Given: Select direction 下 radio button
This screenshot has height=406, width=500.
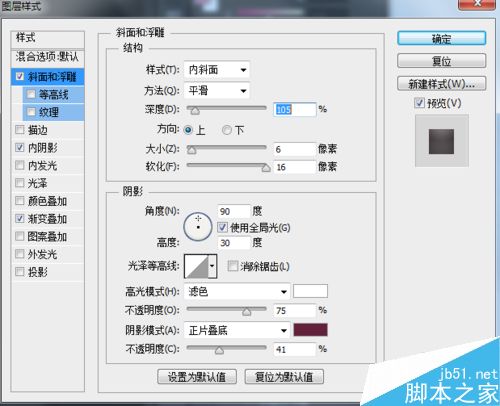Looking at the screenshot, I should pos(227,130).
